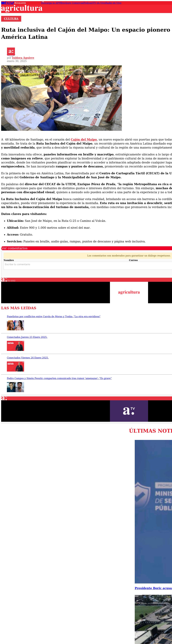The width and height of the screenshot is (172, 644).
Task: Open the article's main photo
Action: [61, 98]
